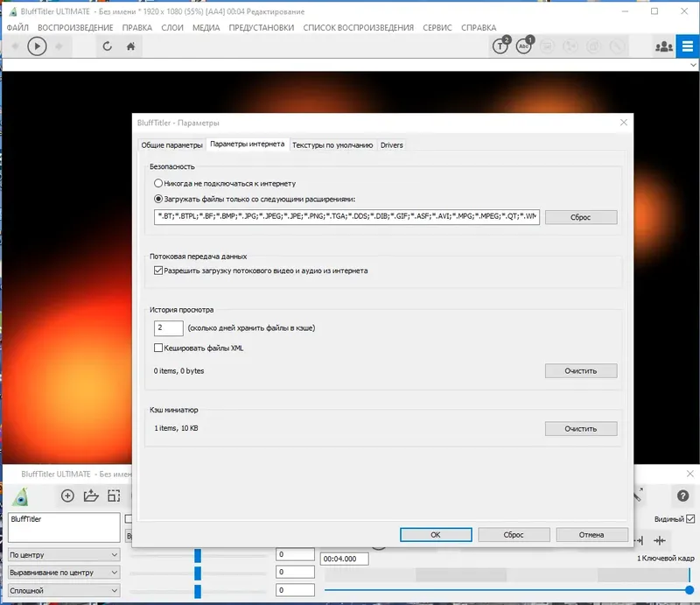Toggle the 'Видимый' checkbox
Image resolution: width=700 pixels, height=605 pixels.
[x=690, y=519]
